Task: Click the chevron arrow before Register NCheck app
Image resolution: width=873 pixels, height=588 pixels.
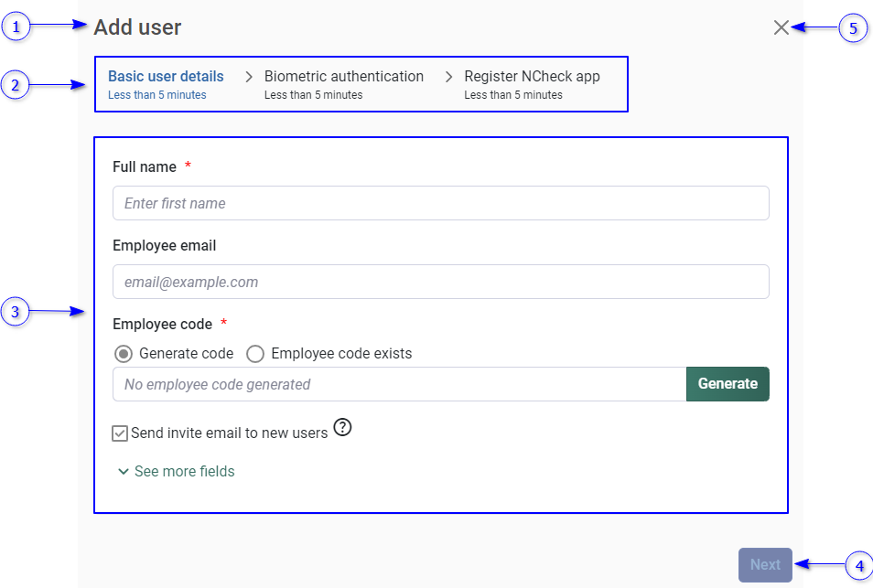Action: (448, 77)
